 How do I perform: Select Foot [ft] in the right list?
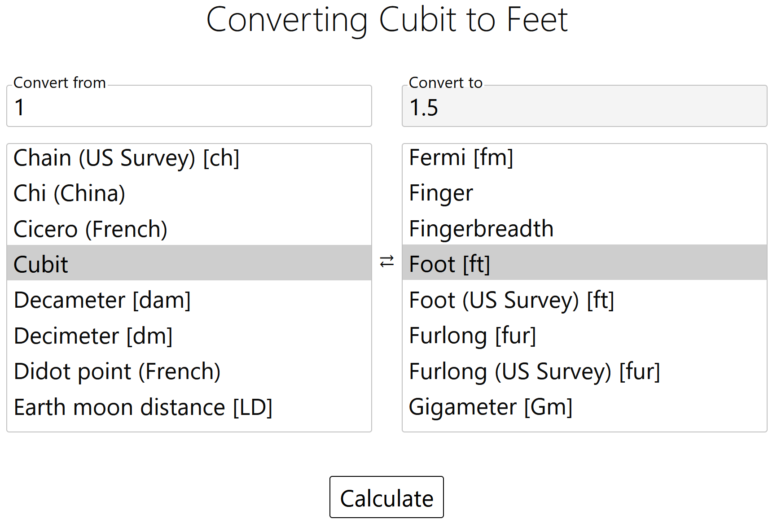(x=584, y=264)
